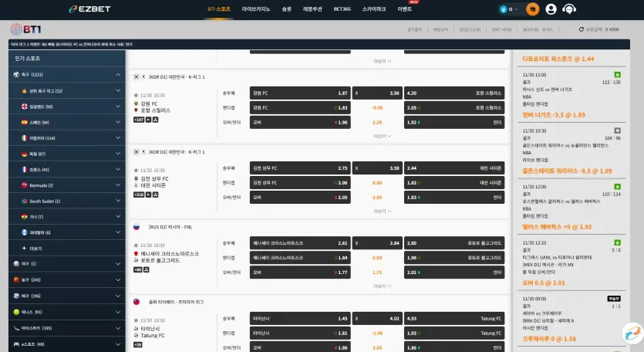
Task: Click the Ghana flag icon in sidebar
Action: click(24, 217)
